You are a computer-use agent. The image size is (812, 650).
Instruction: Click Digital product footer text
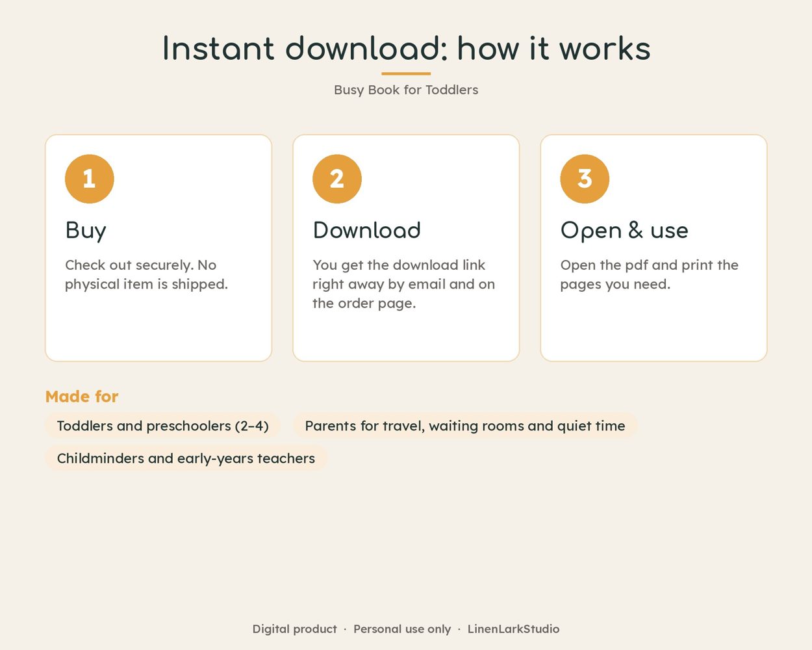click(295, 629)
